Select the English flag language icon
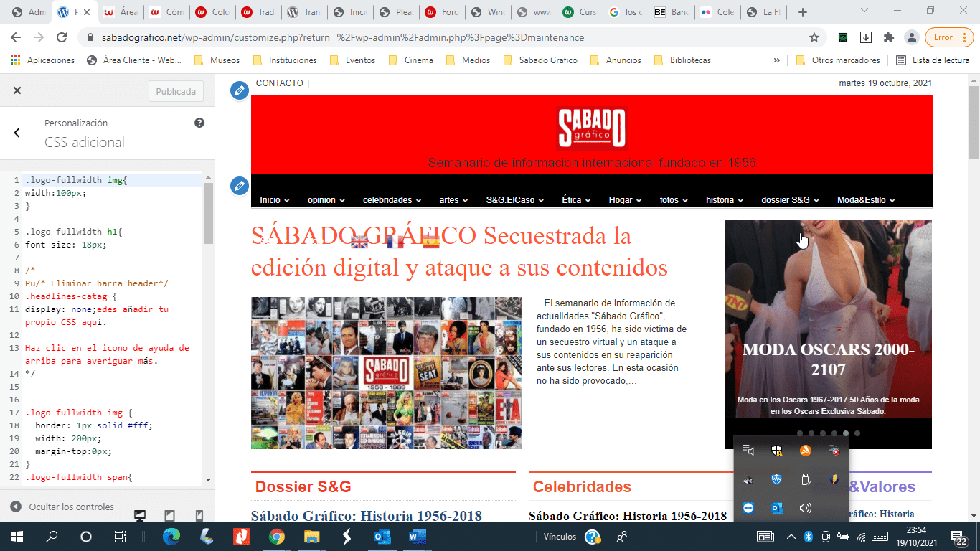The width and height of the screenshot is (980, 551). (359, 241)
